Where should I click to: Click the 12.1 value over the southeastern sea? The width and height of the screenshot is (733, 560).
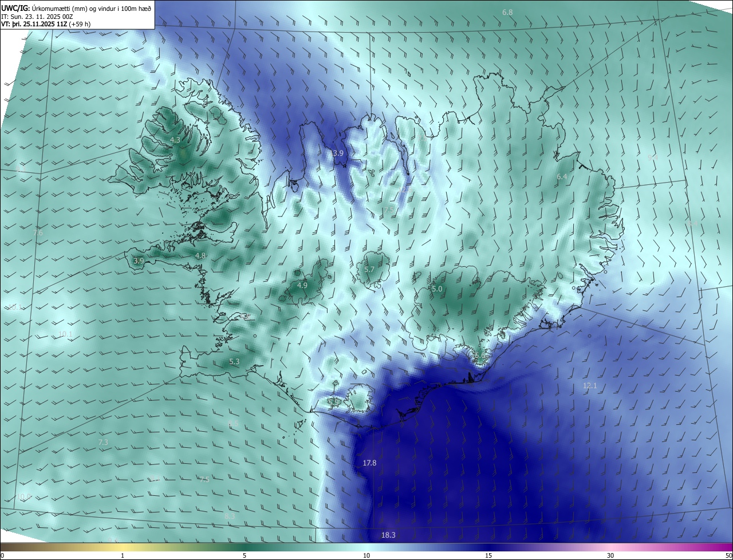590,386
